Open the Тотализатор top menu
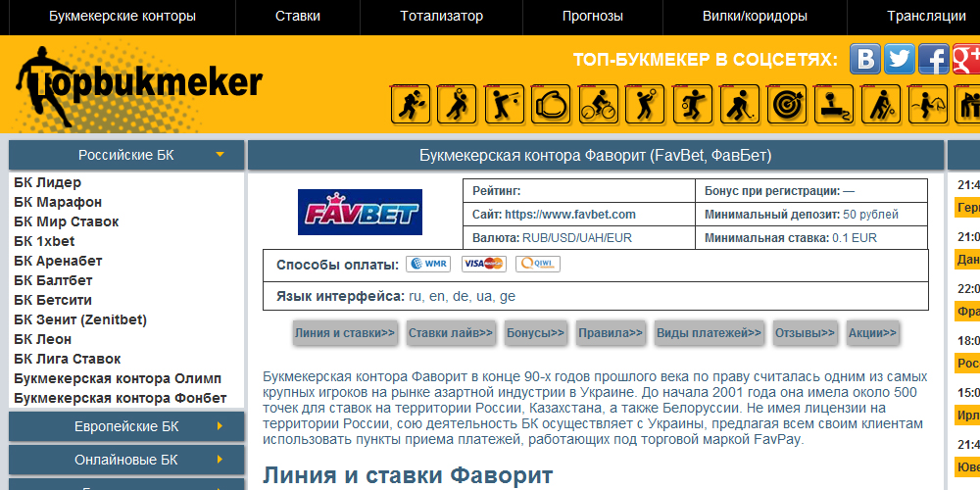The width and height of the screenshot is (980, 490). point(442,17)
